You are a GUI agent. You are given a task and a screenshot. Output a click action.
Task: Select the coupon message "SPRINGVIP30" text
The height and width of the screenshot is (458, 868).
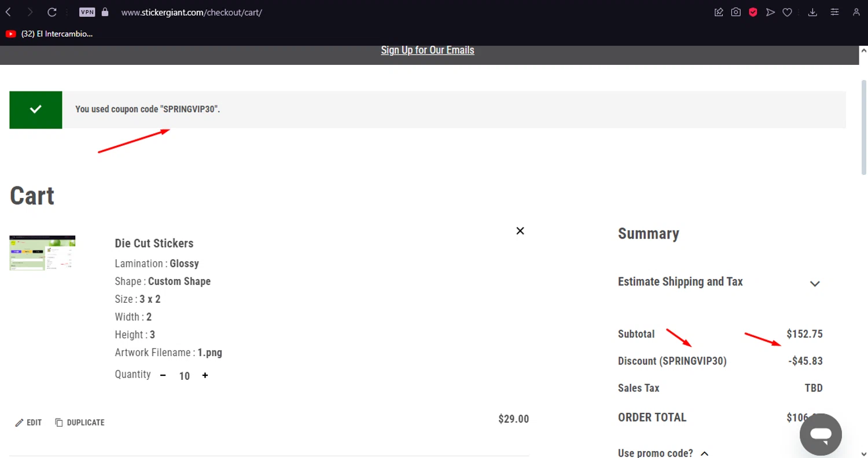coord(190,109)
